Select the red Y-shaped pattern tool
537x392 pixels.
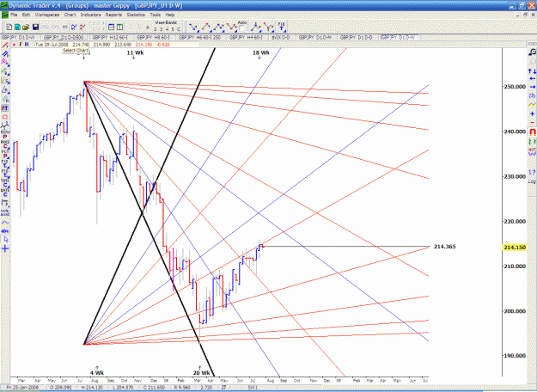tap(268, 27)
